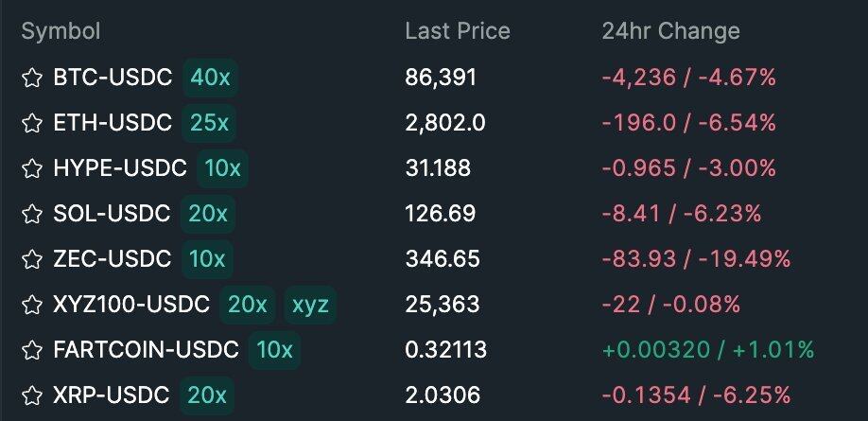
Task: Sort by 24hr Change column header
Action: pos(670,31)
